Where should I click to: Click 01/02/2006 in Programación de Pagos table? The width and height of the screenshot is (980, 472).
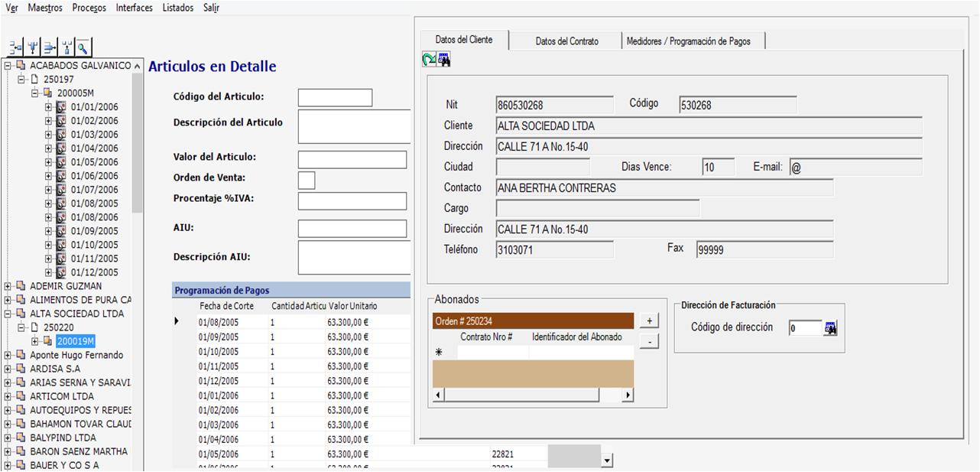[219, 410]
